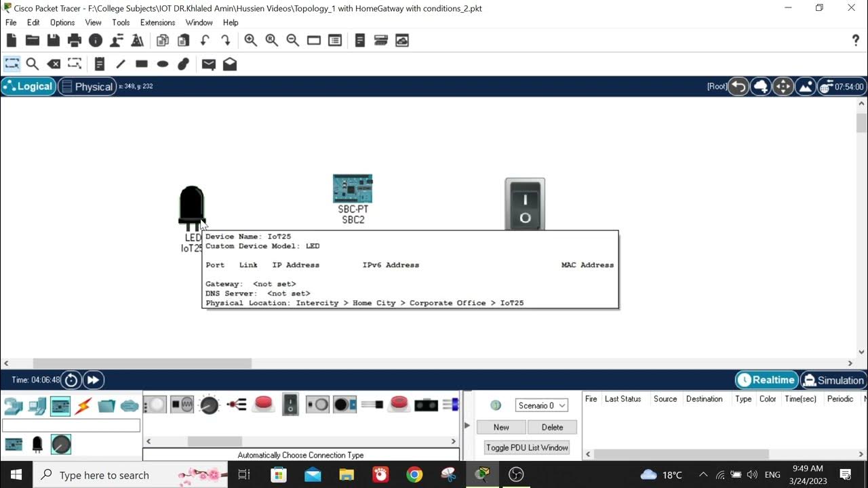Choose the Select tool in second toolbar
Screen dimensions: 868x488
tap(12, 64)
